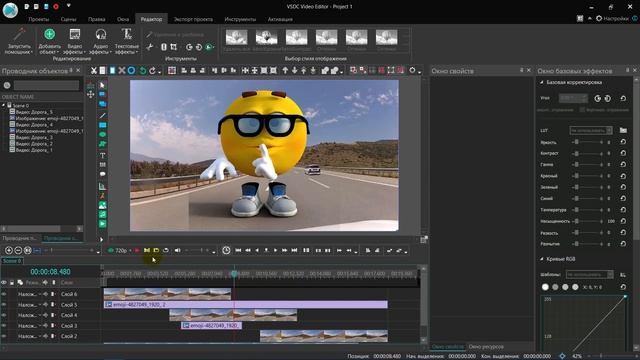Toggle visibility of layer Слой 3
Viewport: 640px width, 360px height.
pos(4,326)
